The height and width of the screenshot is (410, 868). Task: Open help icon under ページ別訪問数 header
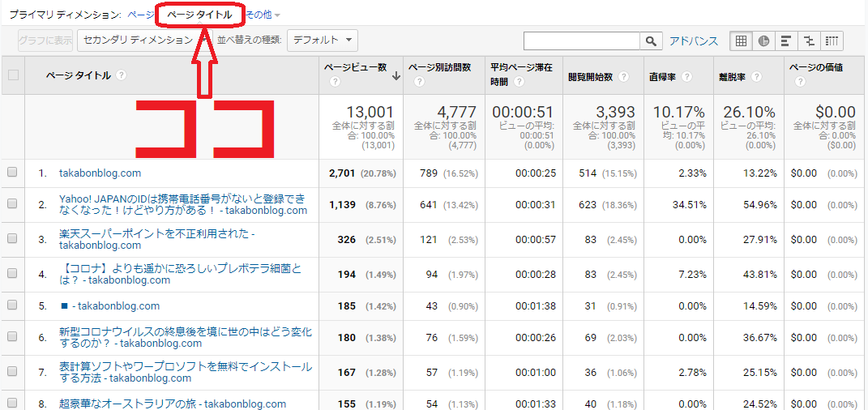pyautogui.click(x=419, y=82)
